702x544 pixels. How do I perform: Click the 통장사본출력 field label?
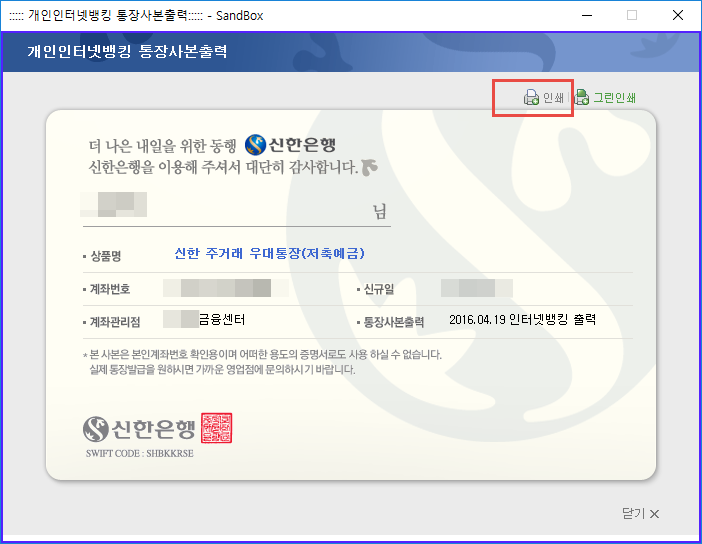[x=394, y=322]
